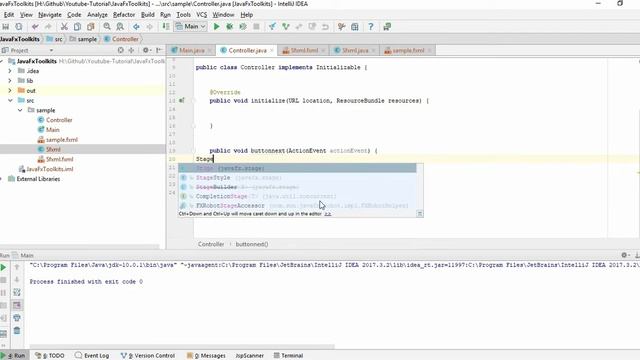Rerun Main in the Run panel

tap(3, 267)
